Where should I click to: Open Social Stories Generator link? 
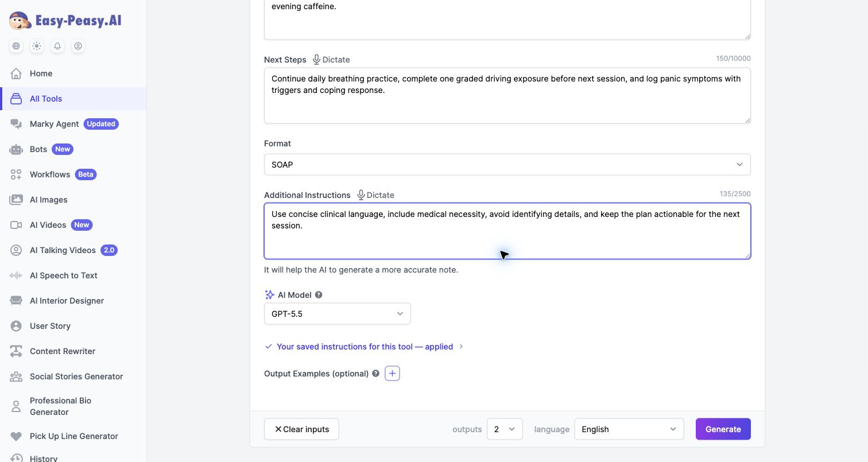click(73, 376)
